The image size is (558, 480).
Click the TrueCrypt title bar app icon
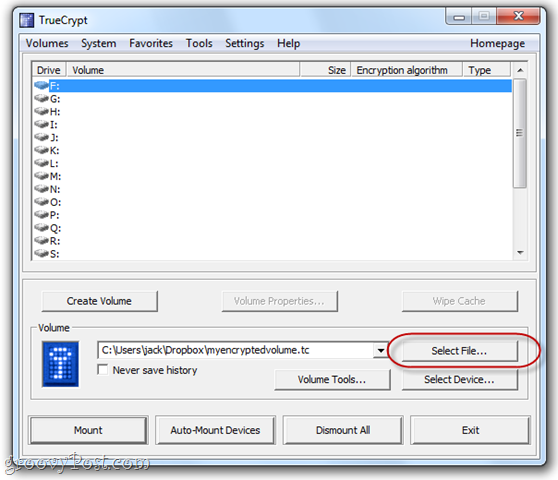pyautogui.click(x=27, y=20)
